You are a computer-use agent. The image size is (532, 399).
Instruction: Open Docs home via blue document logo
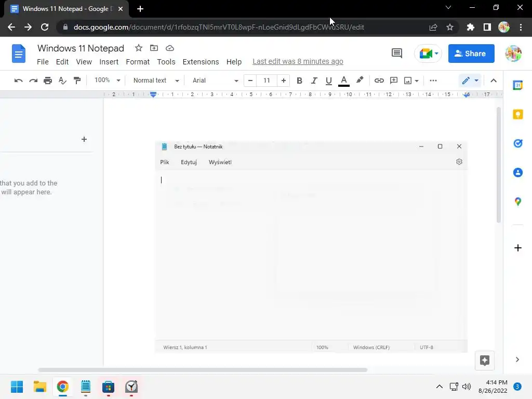(x=19, y=54)
